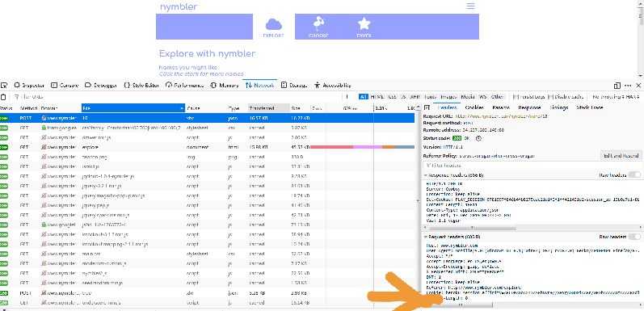Sort by the Cause column header
This screenshot has height=311, width=644.
[205, 108]
